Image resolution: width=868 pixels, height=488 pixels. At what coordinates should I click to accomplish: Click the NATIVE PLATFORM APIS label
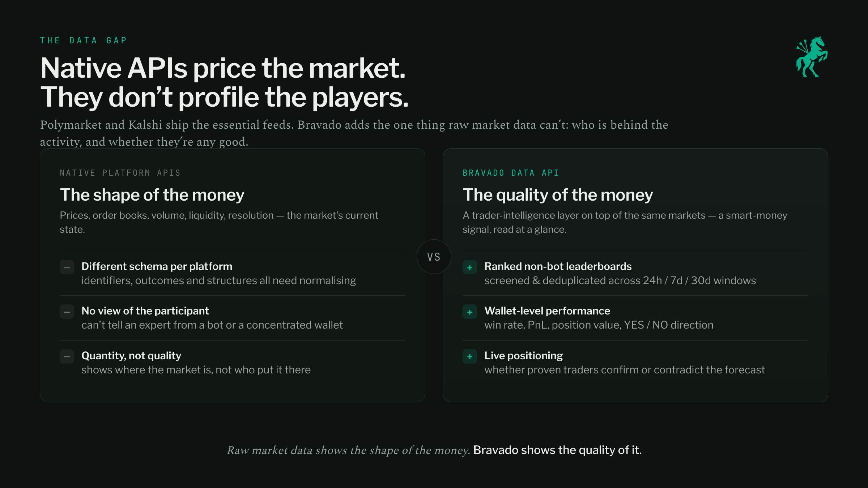pyautogui.click(x=120, y=173)
